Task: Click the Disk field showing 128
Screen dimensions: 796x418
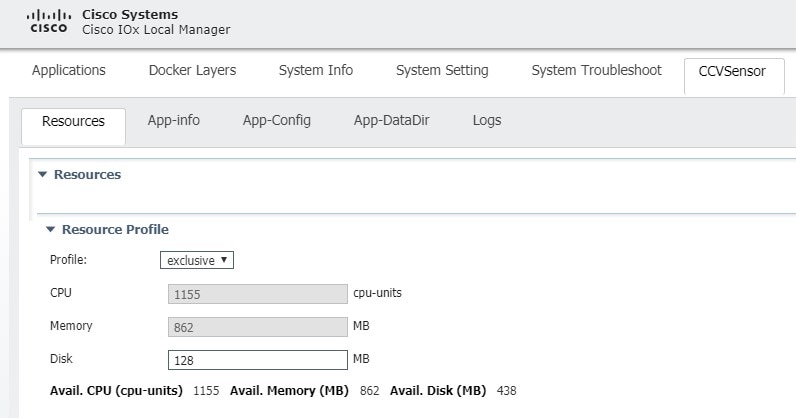Action: [258, 360]
